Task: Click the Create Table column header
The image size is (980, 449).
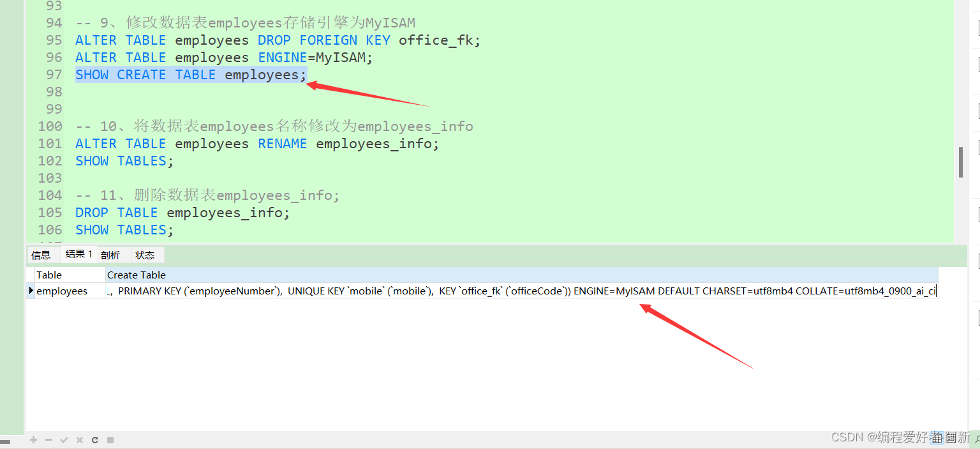Action: click(136, 275)
